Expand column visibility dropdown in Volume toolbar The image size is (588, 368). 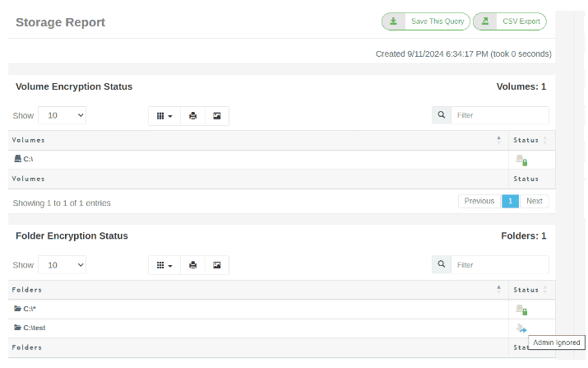[164, 116]
